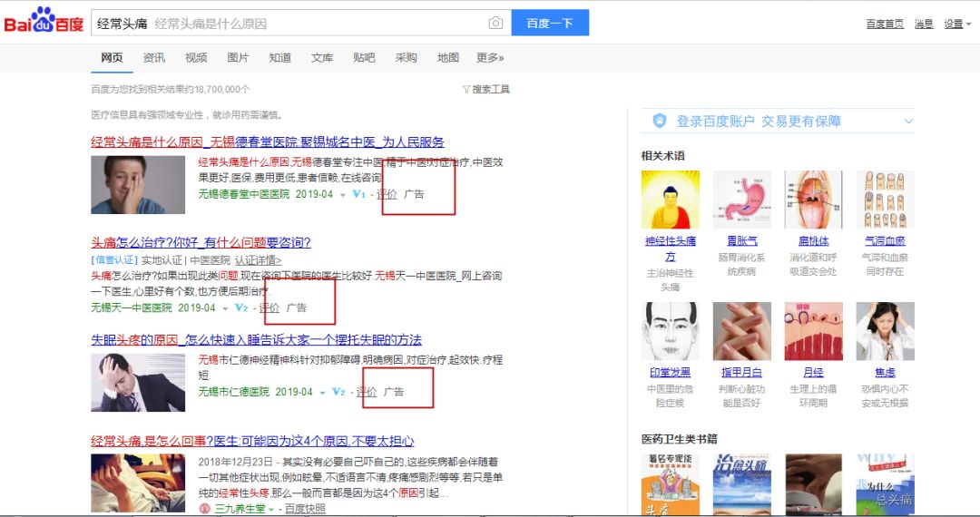Click thumbnail of person lying with headache

pos(138,483)
